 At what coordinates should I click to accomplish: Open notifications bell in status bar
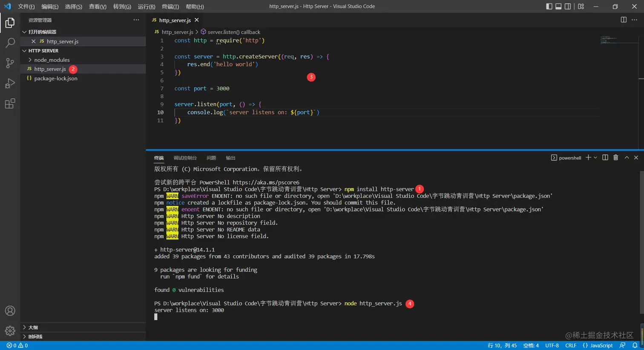tap(635, 345)
